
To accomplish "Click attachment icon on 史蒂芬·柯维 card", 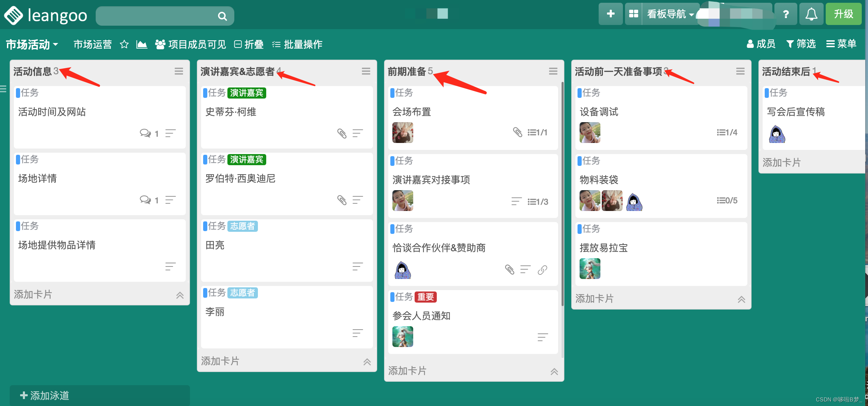I will tap(342, 133).
